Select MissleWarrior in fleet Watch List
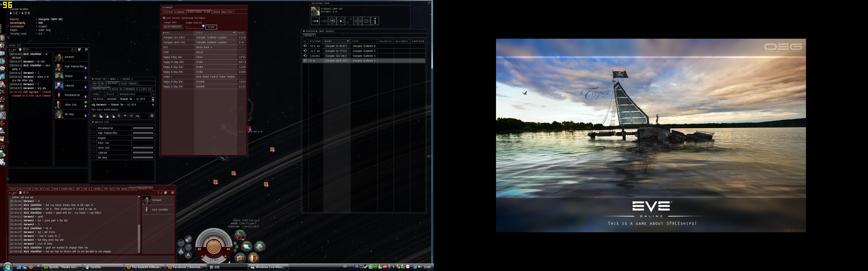This screenshot has height=271, width=868. tap(123, 128)
